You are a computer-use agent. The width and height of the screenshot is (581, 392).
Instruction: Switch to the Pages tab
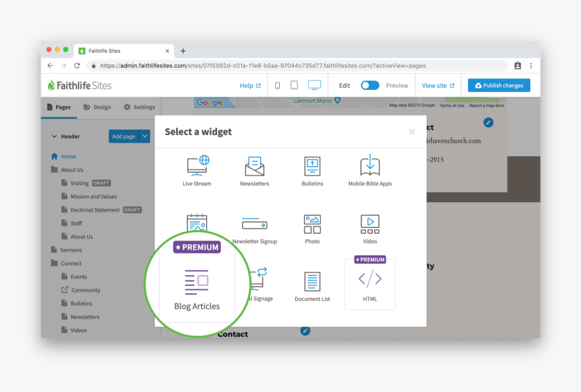pos(59,107)
